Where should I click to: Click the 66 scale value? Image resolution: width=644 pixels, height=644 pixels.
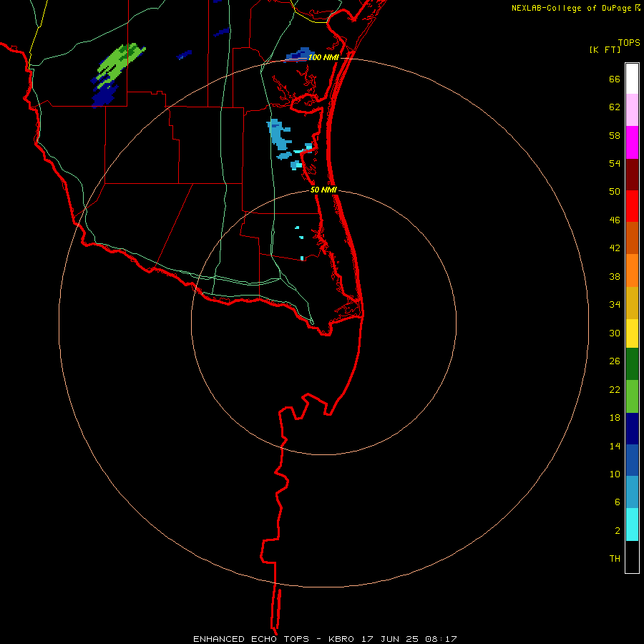[615, 79]
